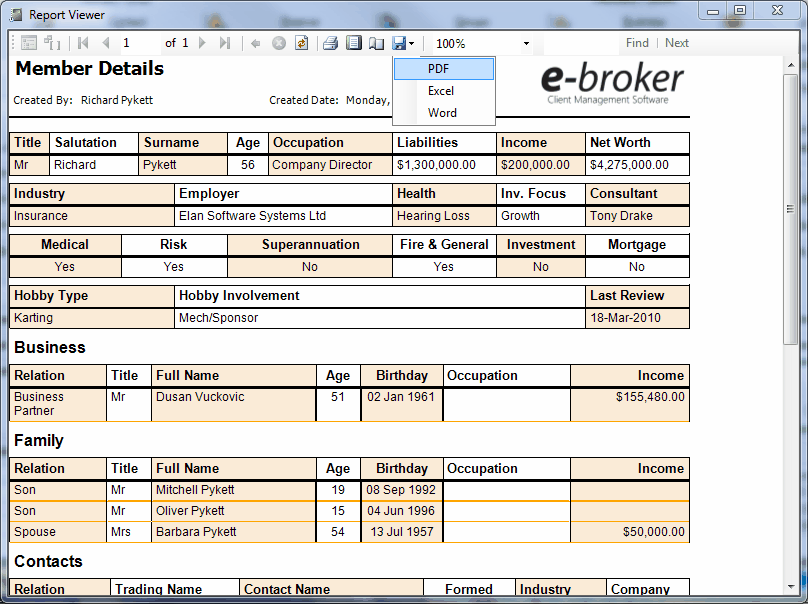Close the Report Viewer window
The width and height of the screenshot is (808, 604).
coord(778,11)
